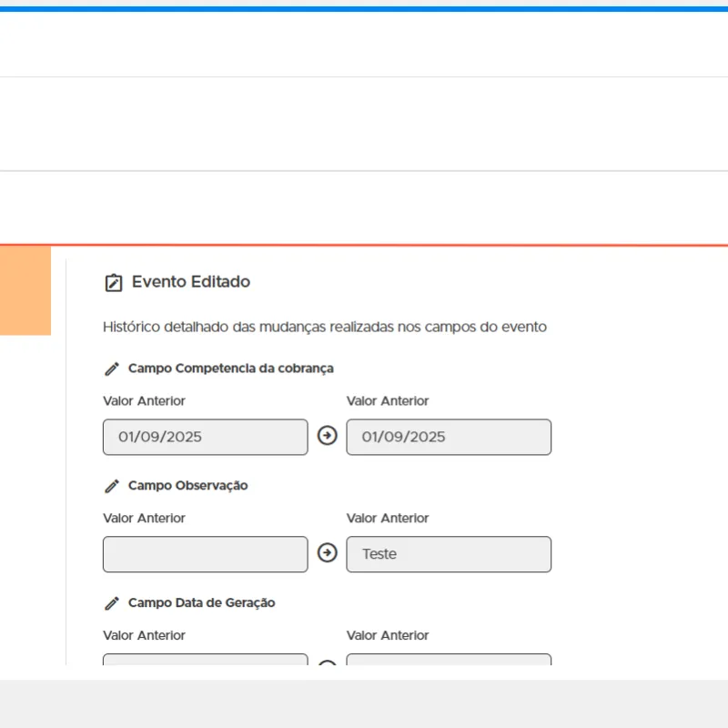Click the Histórico detalhado das mudanças description text
Image resolution: width=728 pixels, height=728 pixels.
point(325,327)
